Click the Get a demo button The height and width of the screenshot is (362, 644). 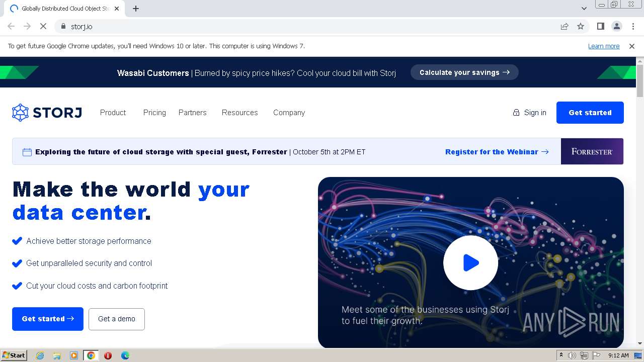pos(117,319)
